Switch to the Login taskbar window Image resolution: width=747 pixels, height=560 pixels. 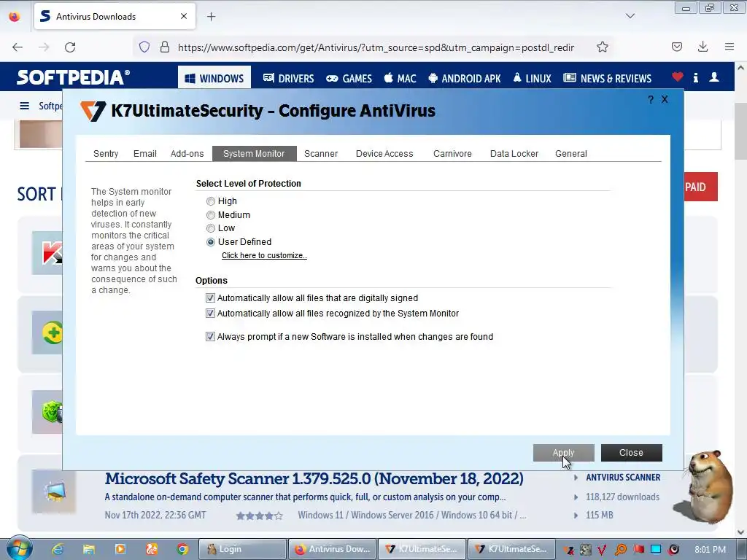pyautogui.click(x=242, y=549)
